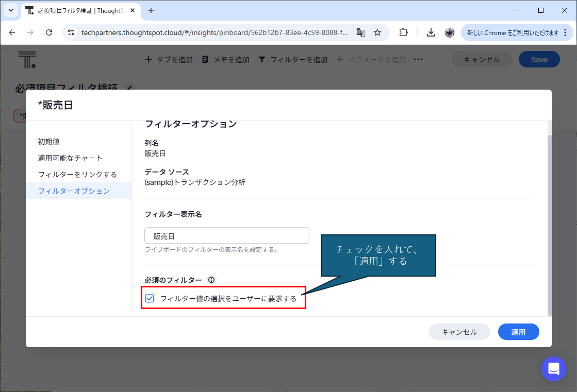Screen dimensions: 577x392
Task: Open フィルターをリンクする section
Action: (77, 174)
